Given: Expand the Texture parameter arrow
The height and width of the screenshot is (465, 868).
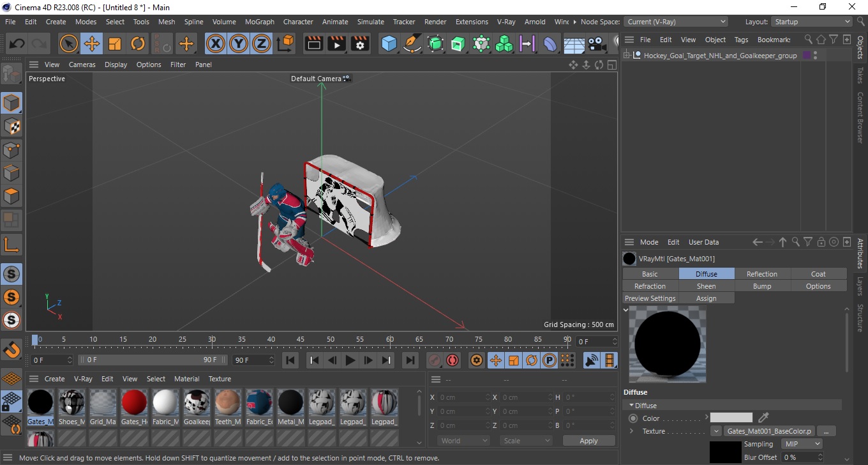Looking at the screenshot, I should [x=632, y=431].
